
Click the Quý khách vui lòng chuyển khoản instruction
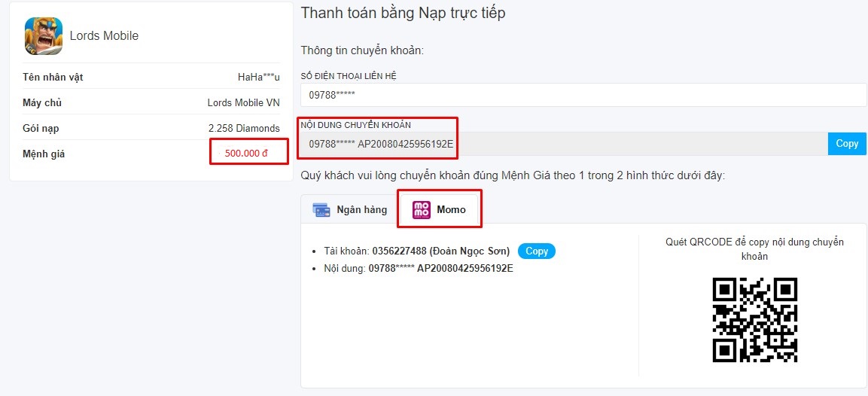click(513, 175)
